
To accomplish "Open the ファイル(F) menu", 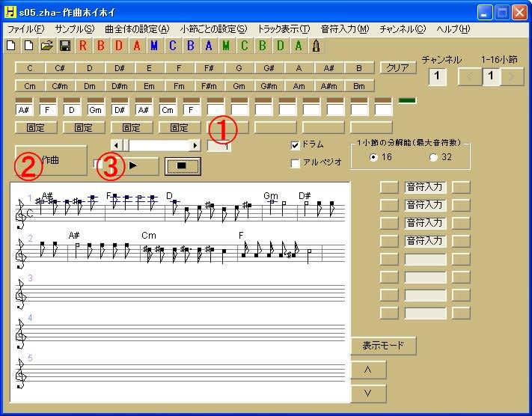I will [25, 29].
